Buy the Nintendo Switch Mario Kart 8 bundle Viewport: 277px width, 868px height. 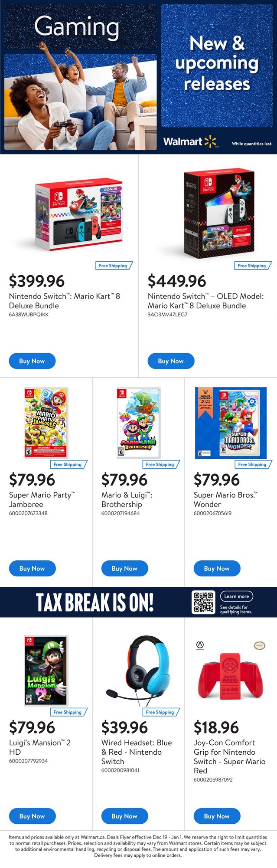click(x=32, y=361)
